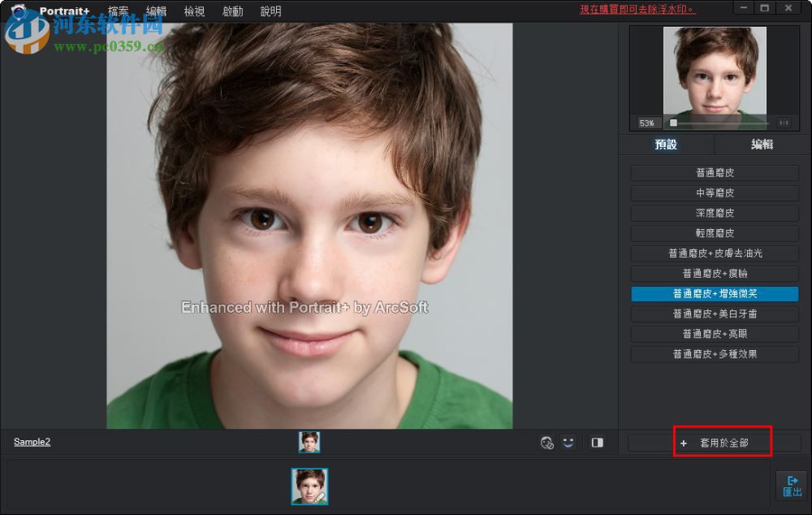
Task: Select the smiley face detection icon
Action: tap(569, 442)
